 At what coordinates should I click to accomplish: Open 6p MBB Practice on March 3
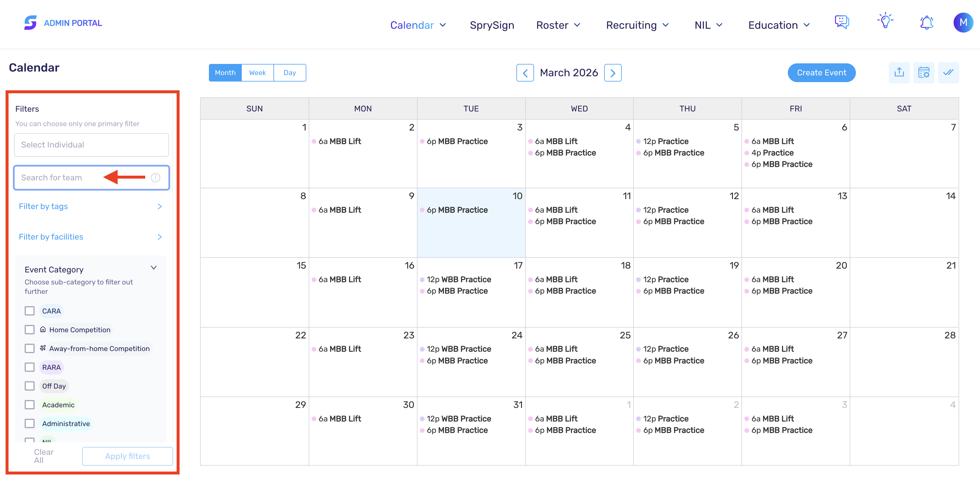[x=454, y=141]
